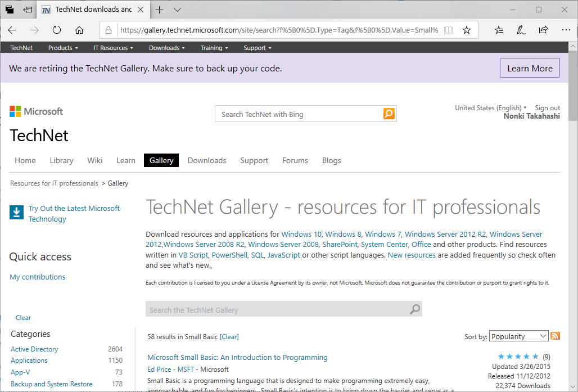Click the TechNet Gallery search magnifier
Viewport: 578px width, 392px height.
pyautogui.click(x=414, y=309)
